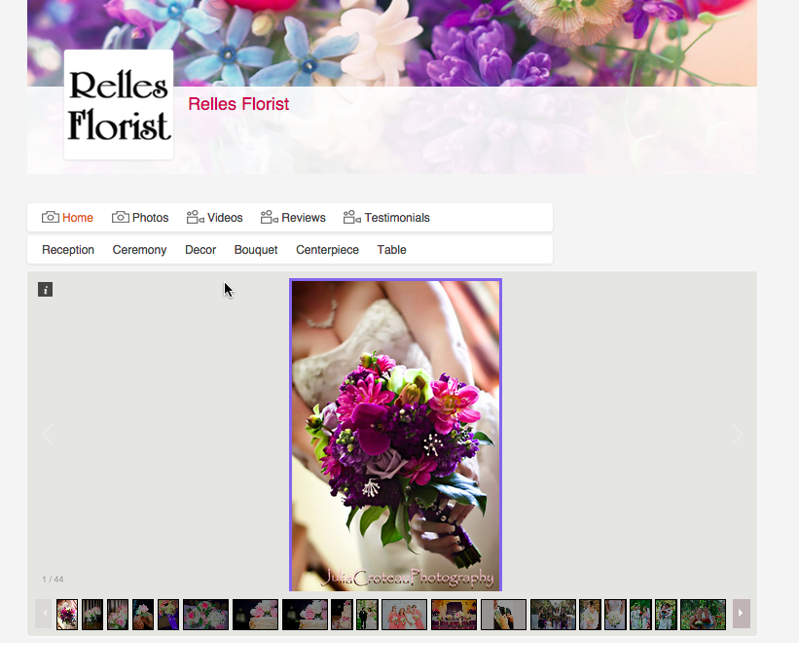Click the camcorder icon beside Reviews
Image resolution: width=799 pixels, height=672 pixels.
[x=269, y=218]
